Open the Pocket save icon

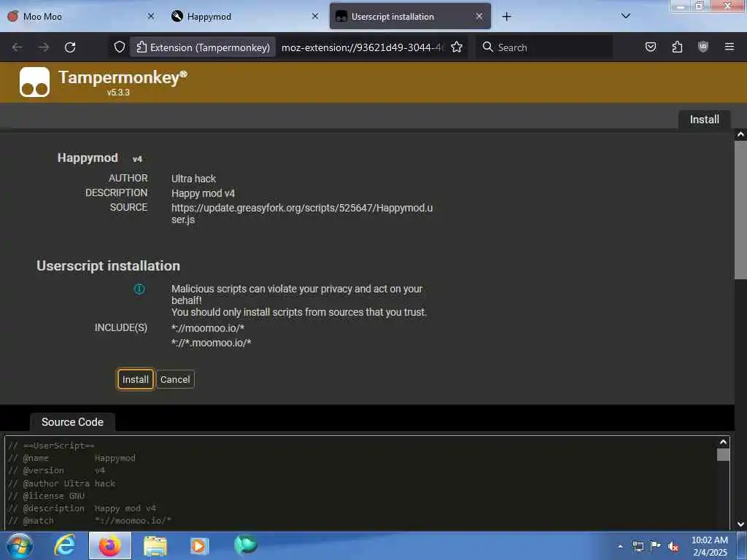point(651,47)
